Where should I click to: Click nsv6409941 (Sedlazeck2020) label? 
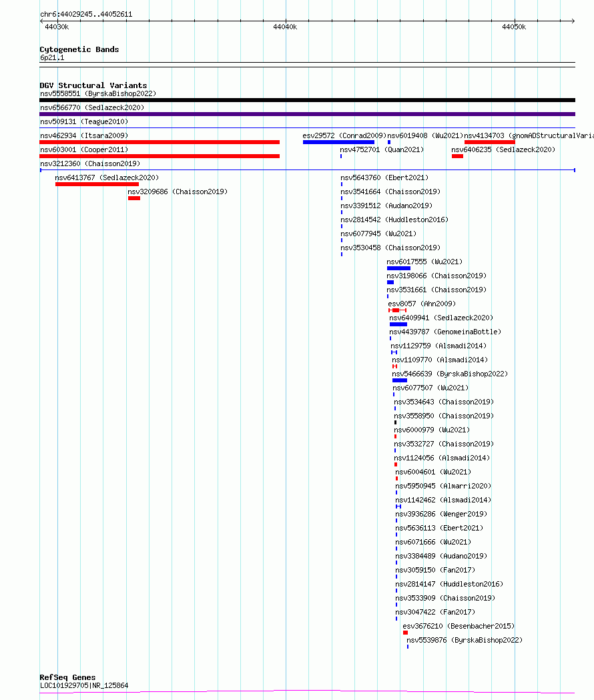coord(441,318)
